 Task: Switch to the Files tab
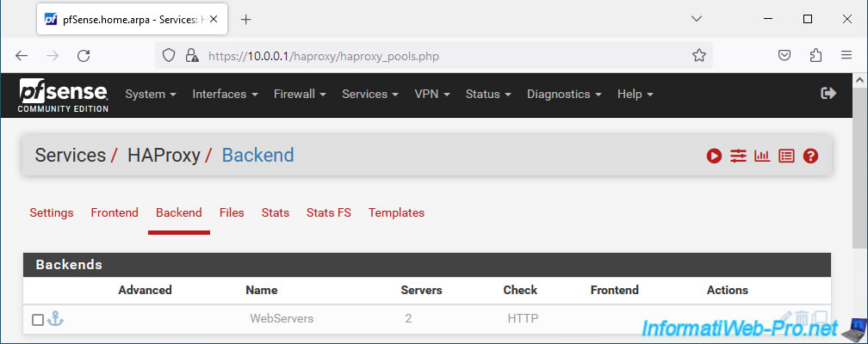click(232, 213)
